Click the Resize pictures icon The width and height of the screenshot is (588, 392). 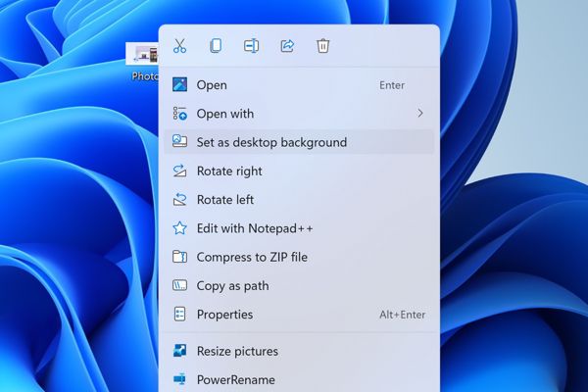(179, 351)
